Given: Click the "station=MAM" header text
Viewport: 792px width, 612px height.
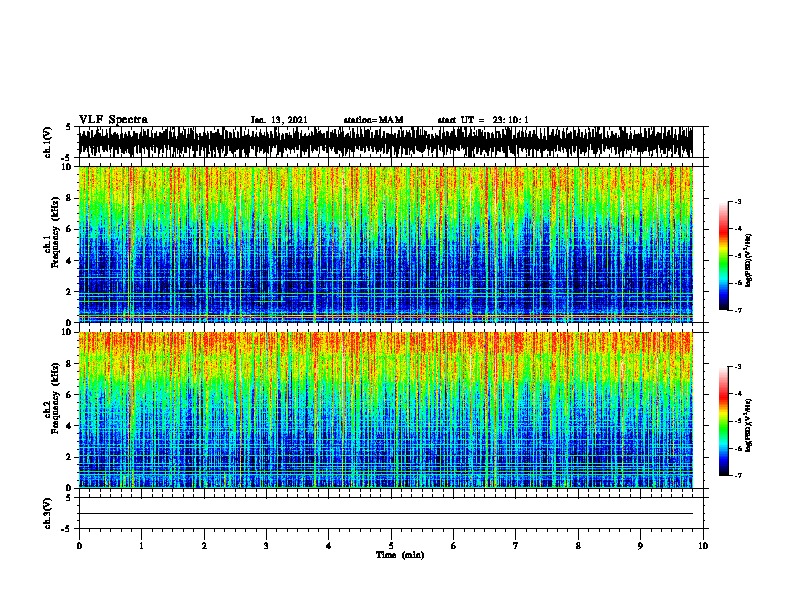Looking at the screenshot, I should tap(373, 120).
